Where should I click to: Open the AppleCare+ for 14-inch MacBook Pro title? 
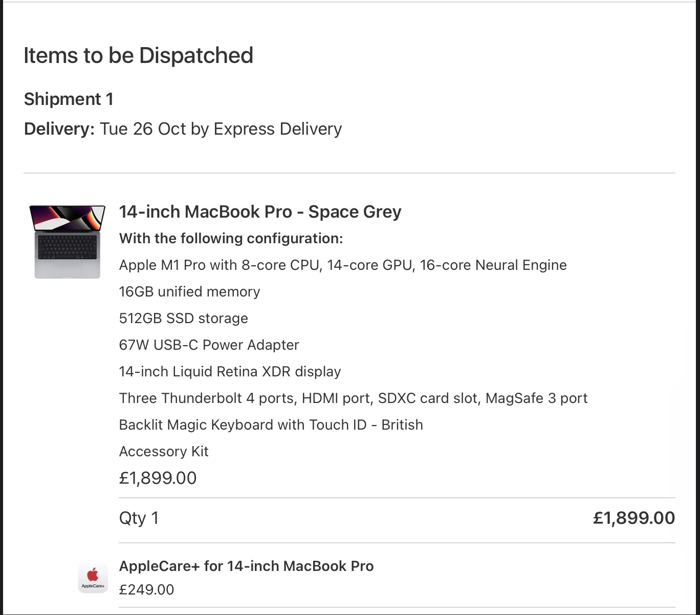click(x=246, y=566)
